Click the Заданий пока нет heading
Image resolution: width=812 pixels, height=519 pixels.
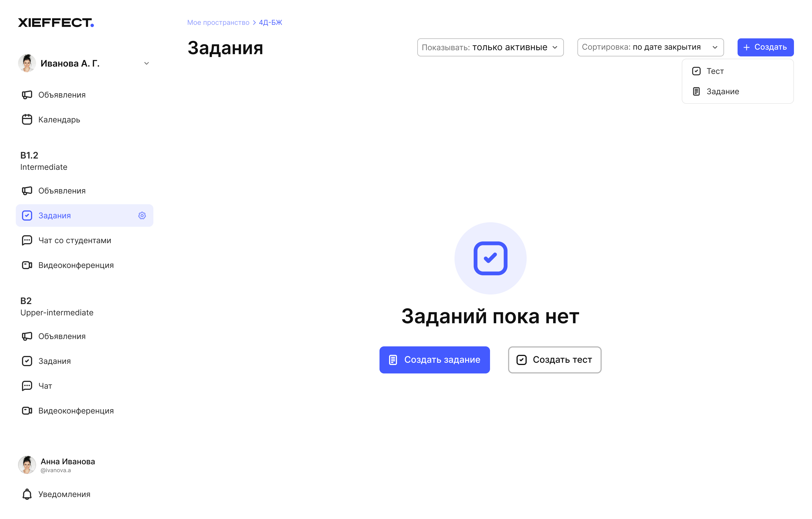point(490,316)
